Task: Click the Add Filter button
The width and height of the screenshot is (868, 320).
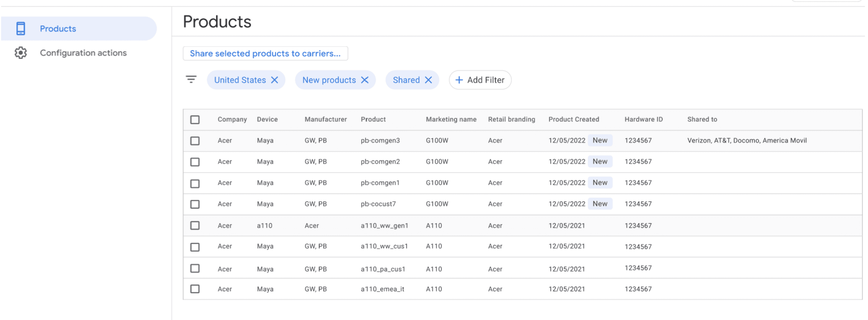Action: pyautogui.click(x=480, y=80)
